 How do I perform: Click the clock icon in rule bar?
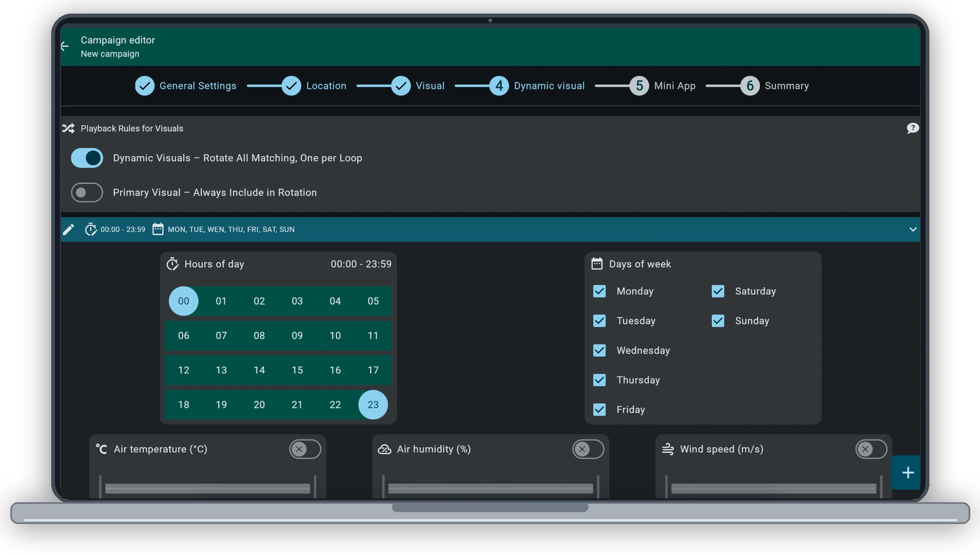[90, 230]
